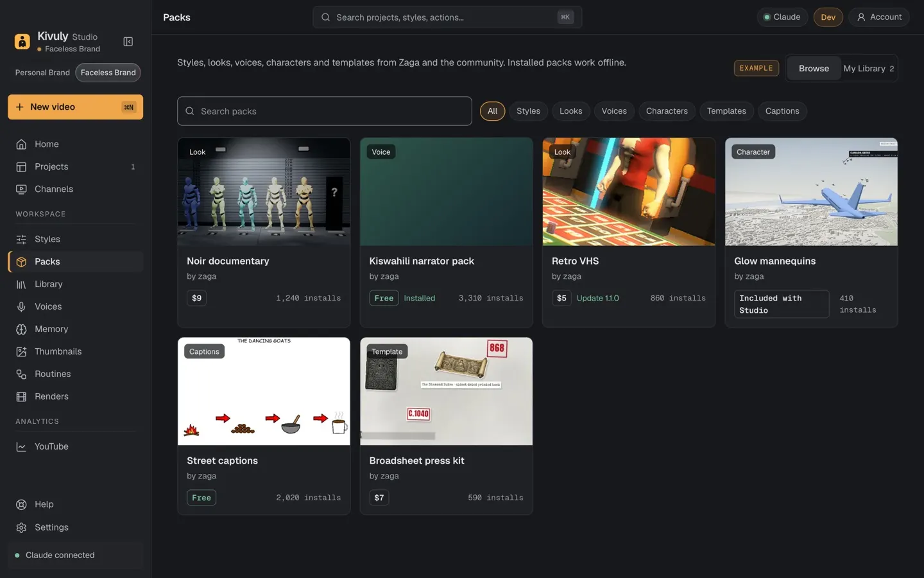Click the Kivuly app logo icon
Image resolution: width=924 pixels, height=578 pixels.
click(x=22, y=42)
